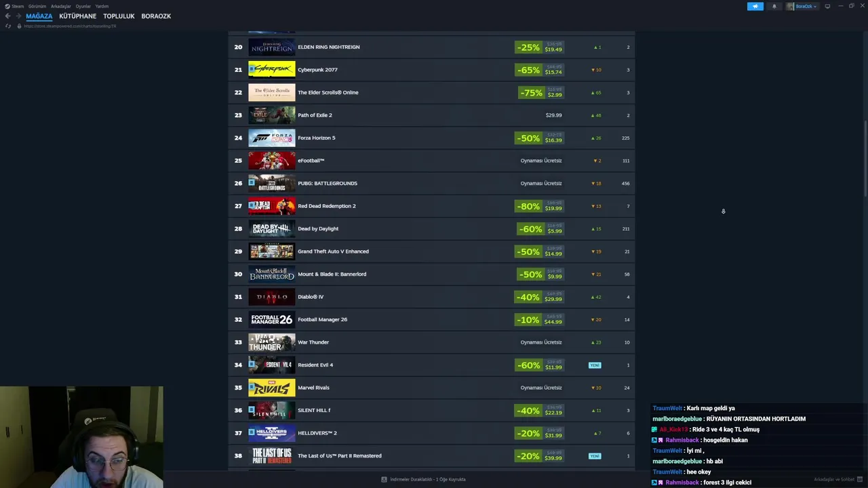The width and height of the screenshot is (868, 488).
Task: Open the War Thunder title link
Action: (x=313, y=342)
